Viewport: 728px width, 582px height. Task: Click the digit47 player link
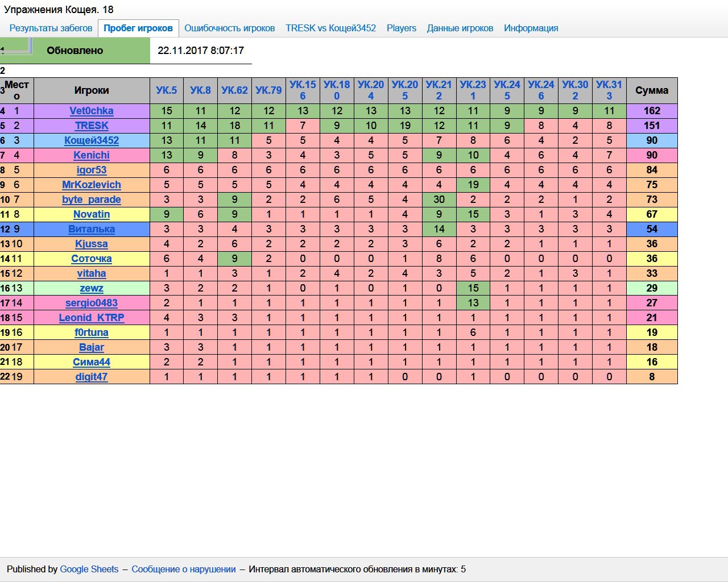[x=92, y=377]
